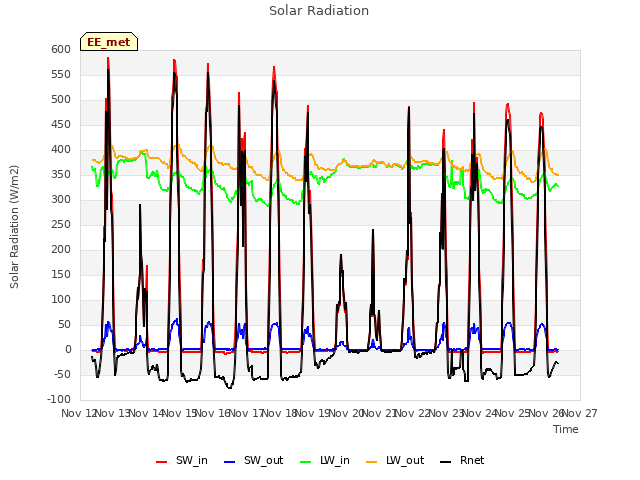Click the -100 y-axis tick label
This screenshot has width=640, height=480.
59,399
